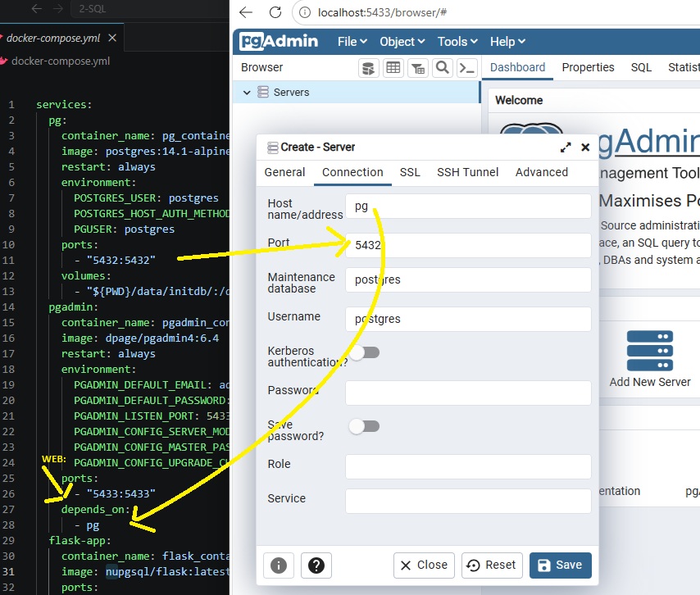Click the docker-compose.yml breadcrumb

pyautogui.click(x=61, y=61)
